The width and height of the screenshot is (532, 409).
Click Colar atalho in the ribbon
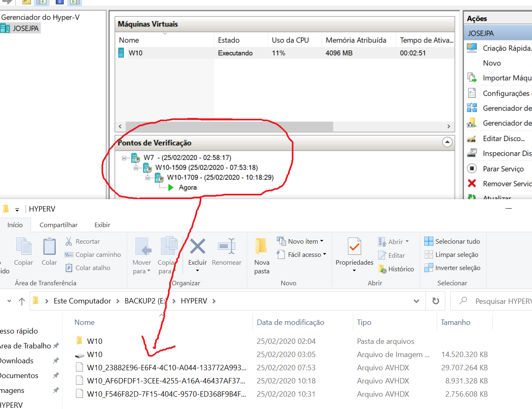click(x=87, y=268)
